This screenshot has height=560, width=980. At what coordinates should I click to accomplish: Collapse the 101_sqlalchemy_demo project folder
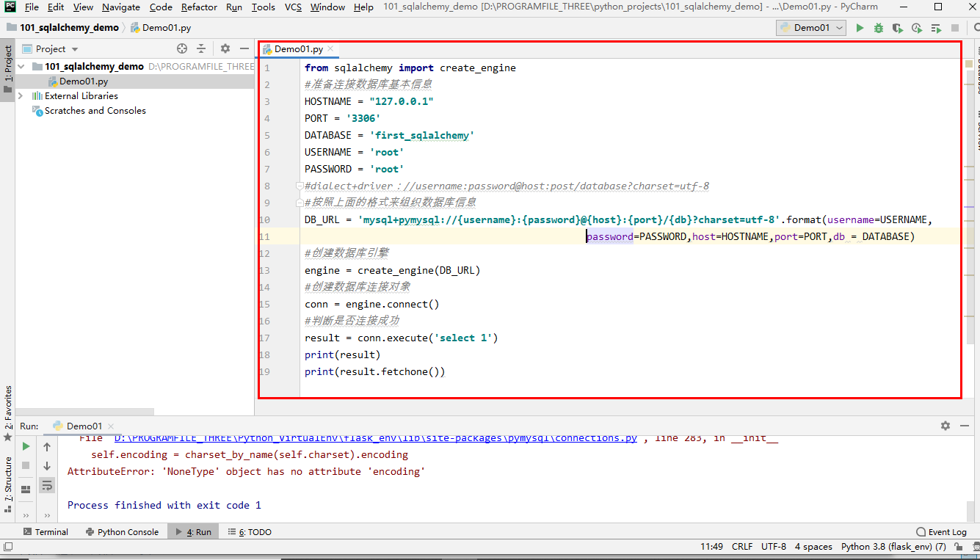pos(21,66)
